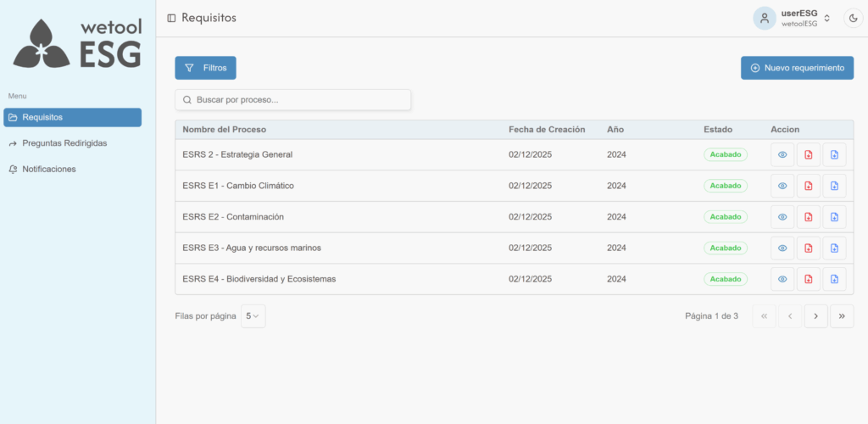
Task: Open Preguntas Redirigidas in the sidebar
Action: 64,143
